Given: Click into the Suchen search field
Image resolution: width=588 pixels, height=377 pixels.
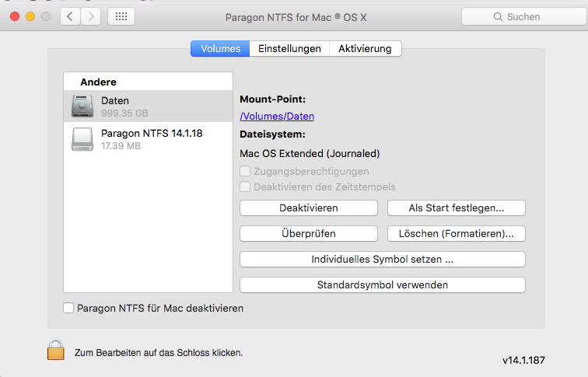Looking at the screenshot, I should tap(524, 17).
